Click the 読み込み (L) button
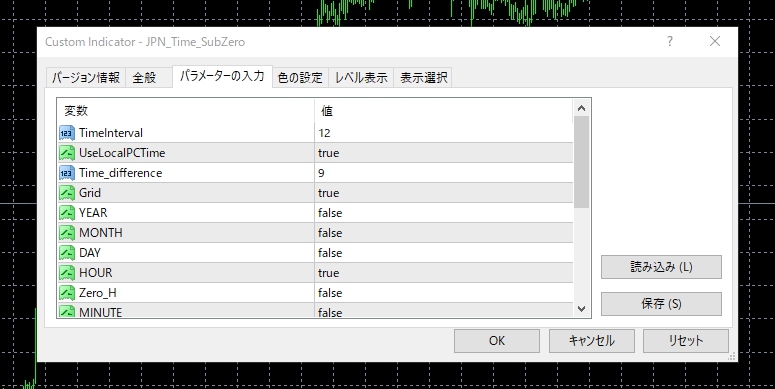 pyautogui.click(x=661, y=267)
